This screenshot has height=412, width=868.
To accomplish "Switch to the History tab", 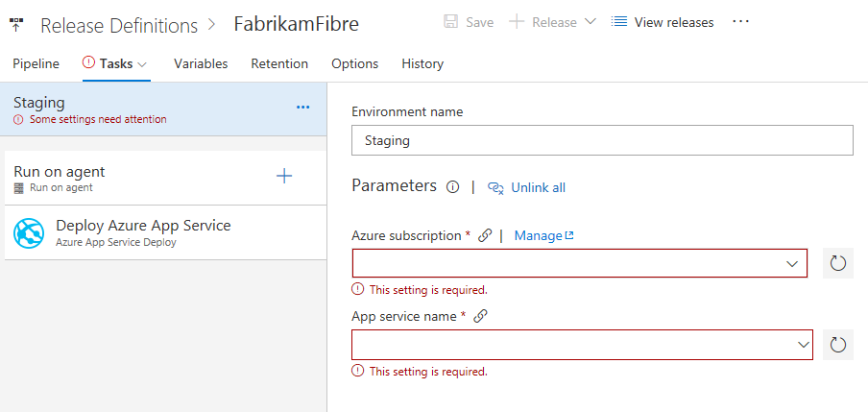I will [x=422, y=63].
